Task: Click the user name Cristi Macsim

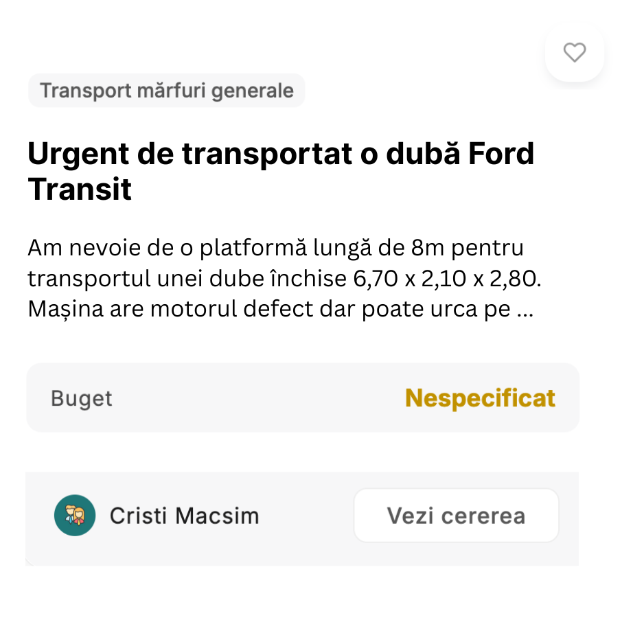Action: tap(184, 516)
